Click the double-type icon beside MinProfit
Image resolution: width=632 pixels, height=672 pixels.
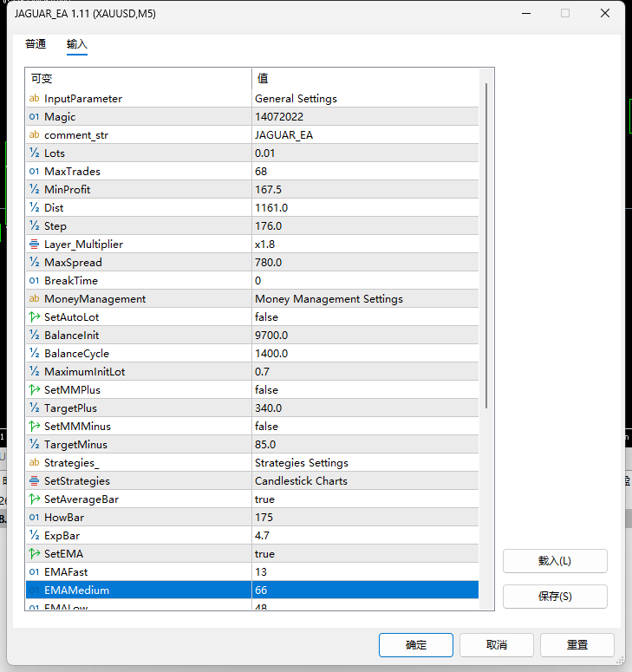(x=35, y=189)
